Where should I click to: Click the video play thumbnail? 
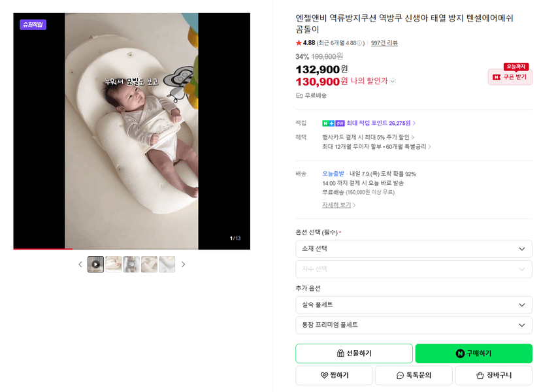[x=95, y=265]
